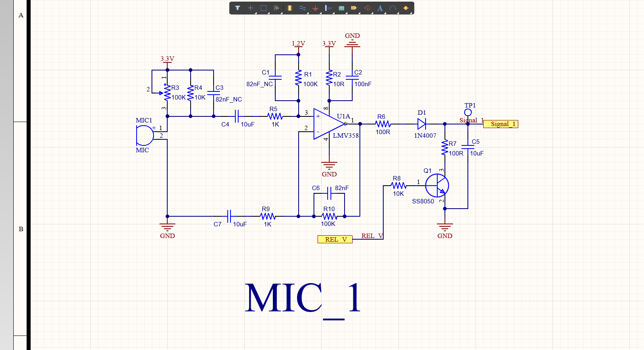Select the place port D1 icon
Image resolution: width=644 pixels, height=350 pixels.
354,8
